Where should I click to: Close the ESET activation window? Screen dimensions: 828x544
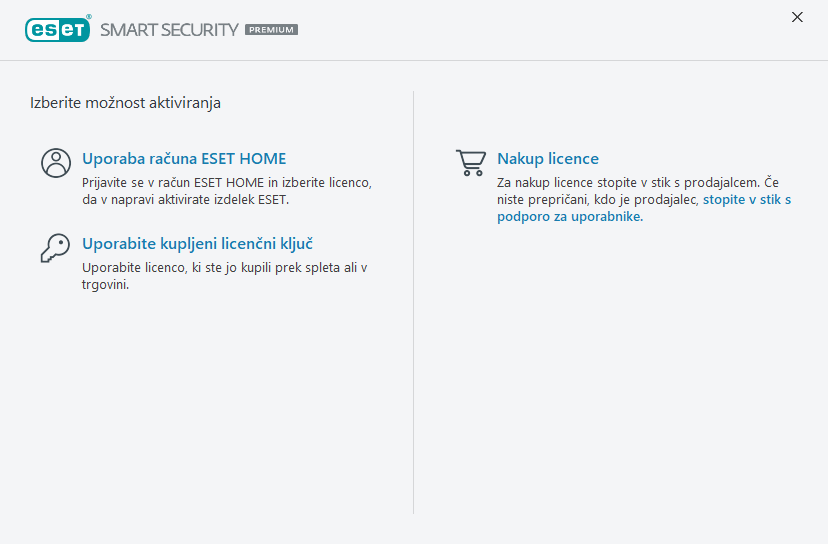coord(797,17)
